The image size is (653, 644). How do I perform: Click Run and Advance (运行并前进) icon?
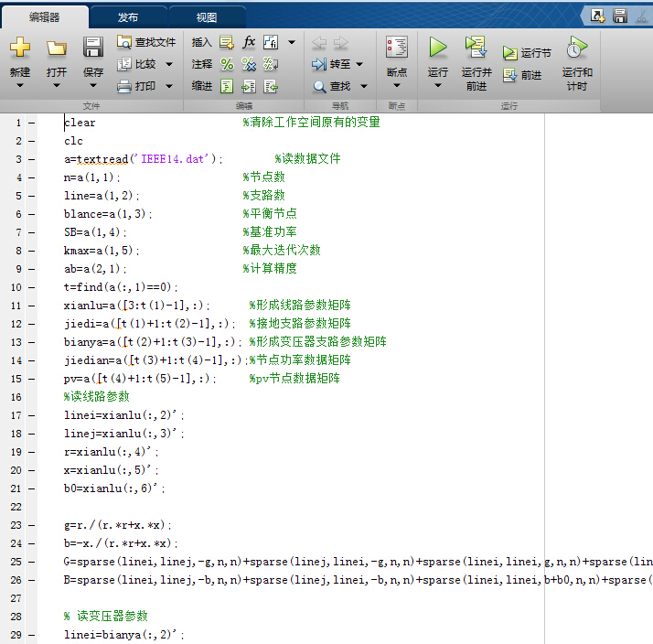(476, 47)
